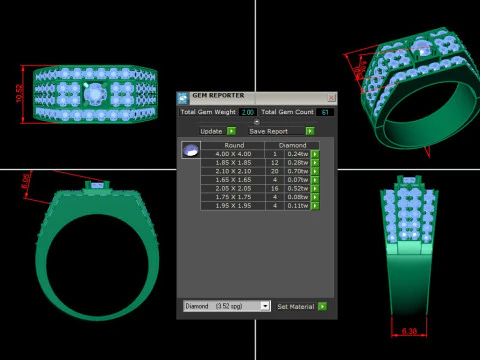Click green arrow for 1.95 X 1.95 row
This screenshot has width=480, height=360.
[x=315, y=206]
